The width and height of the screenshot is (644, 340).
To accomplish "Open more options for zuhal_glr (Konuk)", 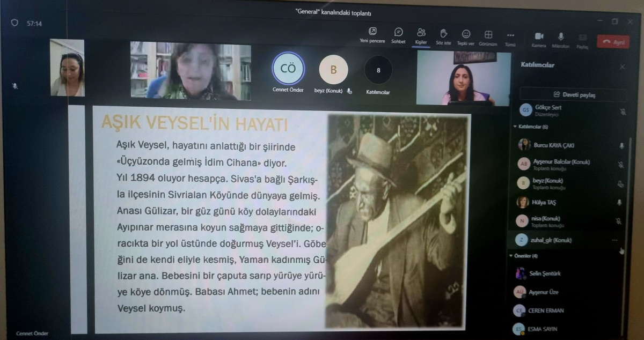I will tap(614, 240).
